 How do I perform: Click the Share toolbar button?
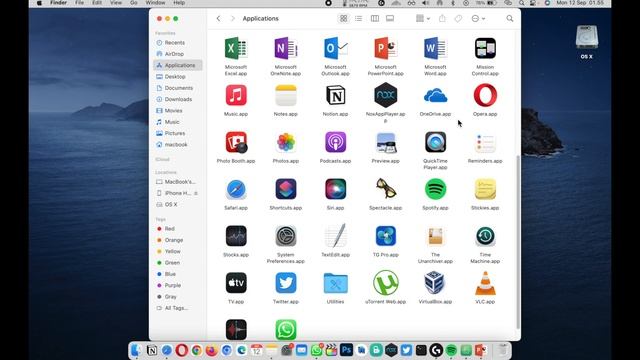(x=442, y=18)
